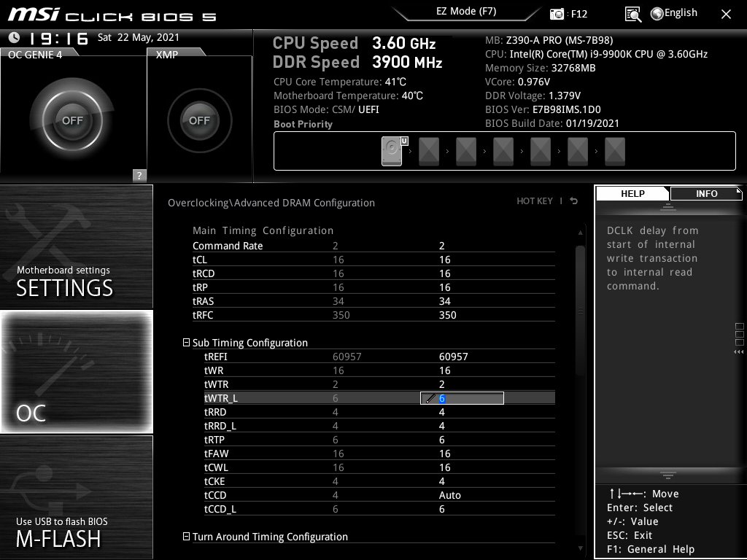Click the clock icon beside the time
This screenshot has height=560, width=747.
click(15, 37)
